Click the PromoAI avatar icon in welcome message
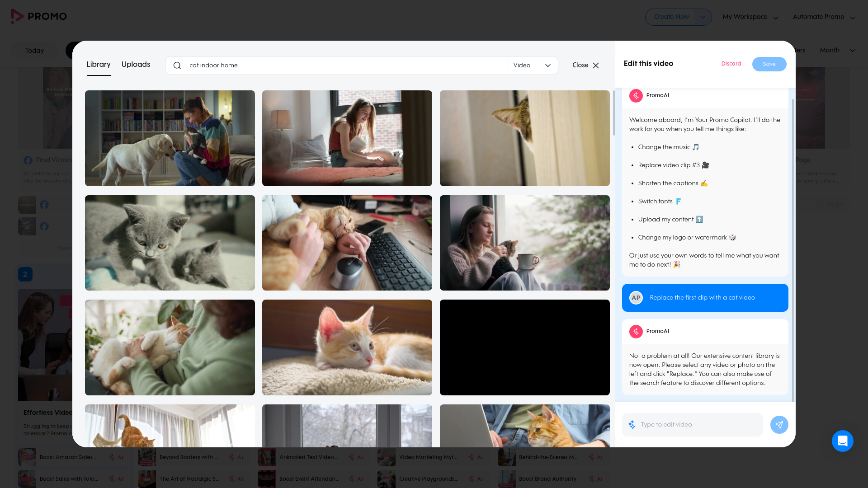This screenshot has width=868, height=488. [636, 95]
